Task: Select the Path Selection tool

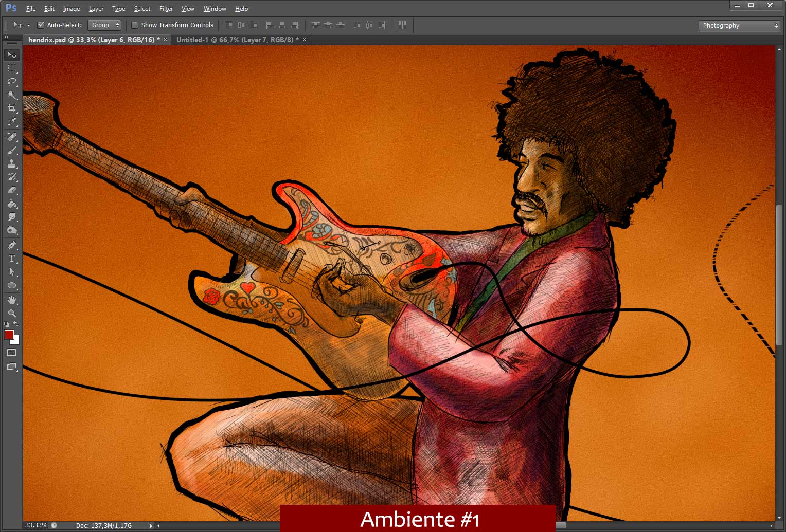Action: click(12, 272)
